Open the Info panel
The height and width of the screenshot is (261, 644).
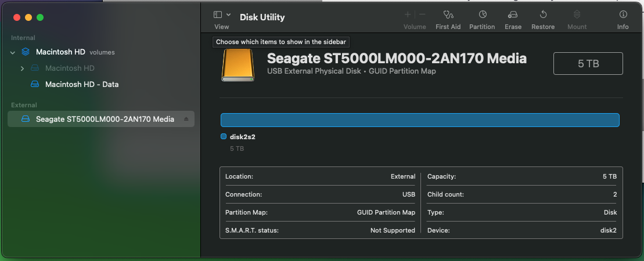623,14
